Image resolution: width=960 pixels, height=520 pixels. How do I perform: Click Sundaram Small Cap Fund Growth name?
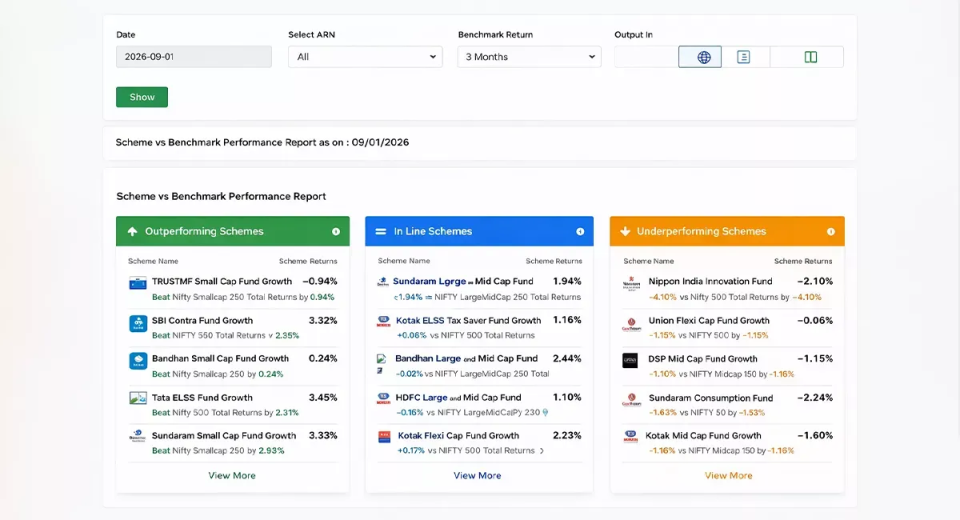pos(224,435)
